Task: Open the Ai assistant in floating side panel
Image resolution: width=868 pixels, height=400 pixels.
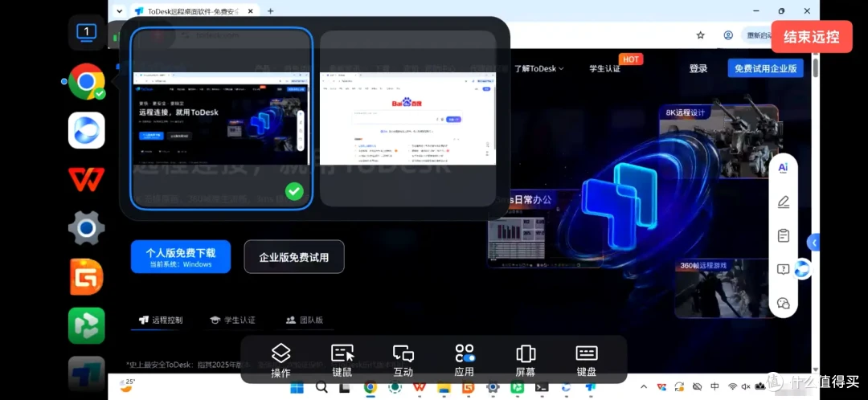Action: (x=784, y=168)
